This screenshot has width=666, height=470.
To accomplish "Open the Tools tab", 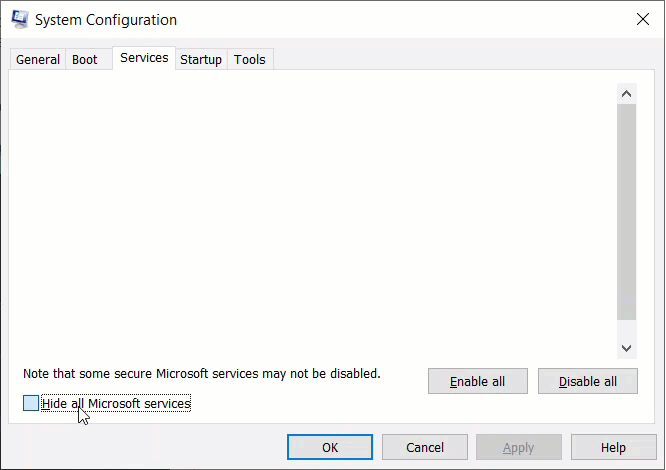I will point(250,59).
